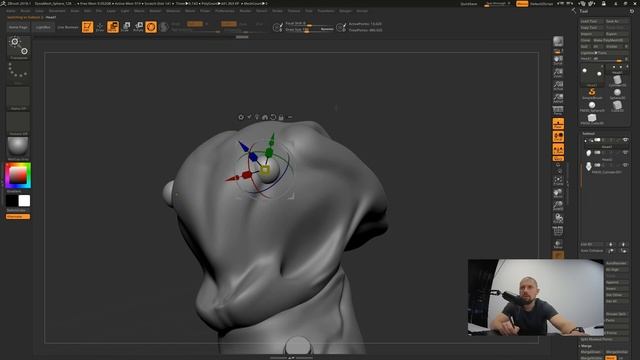Toggle PolyF line fill display

click(558, 231)
